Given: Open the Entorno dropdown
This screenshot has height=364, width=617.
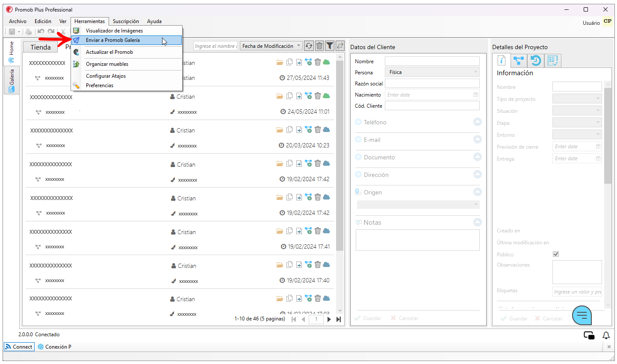Looking at the screenshot, I should (577, 135).
